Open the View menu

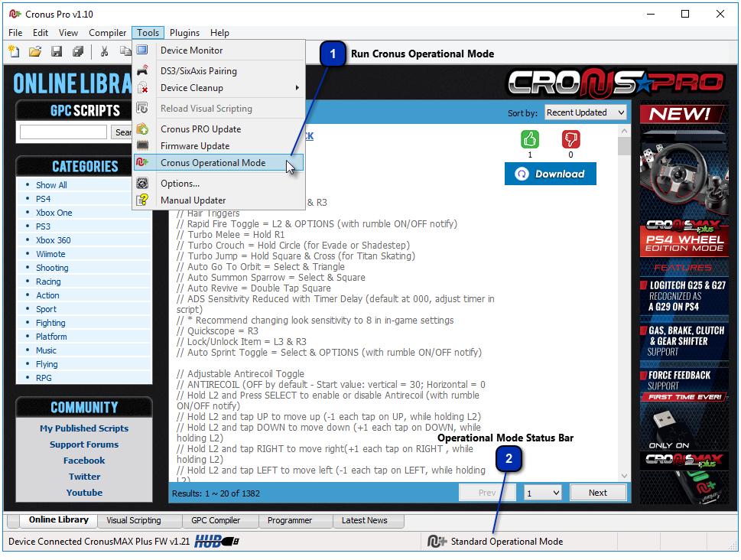68,33
